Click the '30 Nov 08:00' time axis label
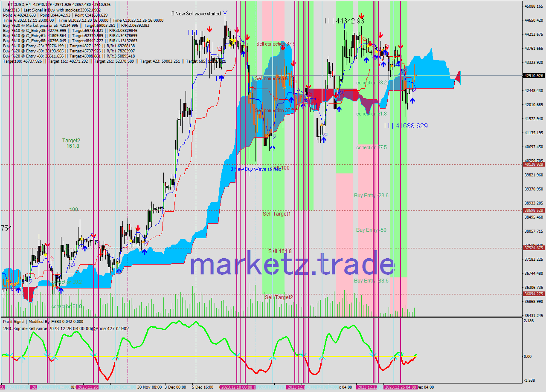The image size is (546, 392). click(x=150, y=387)
